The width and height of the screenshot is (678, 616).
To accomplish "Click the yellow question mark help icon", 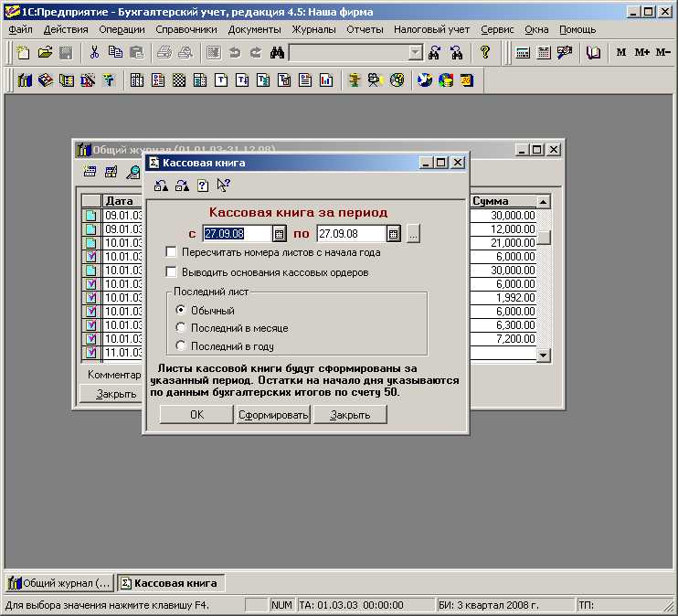I will (485, 53).
